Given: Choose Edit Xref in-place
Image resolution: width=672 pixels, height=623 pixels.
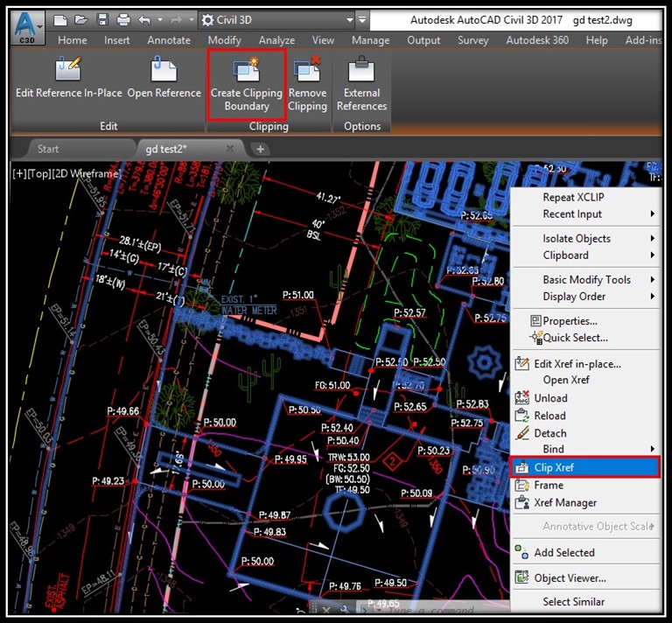Looking at the screenshot, I should coord(585,364).
